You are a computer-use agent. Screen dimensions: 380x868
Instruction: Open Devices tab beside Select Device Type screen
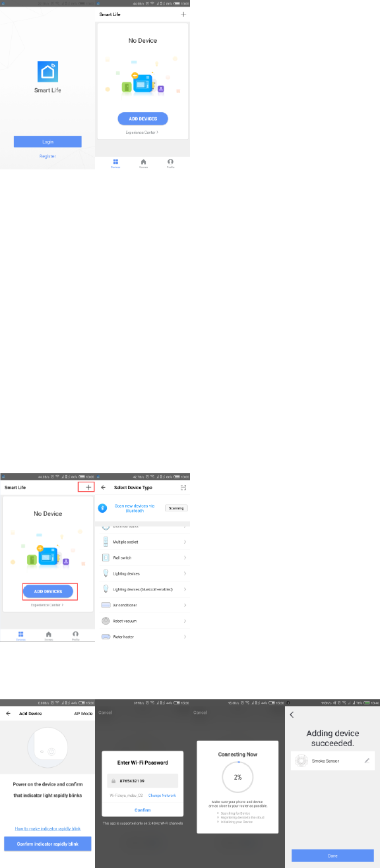point(20,636)
